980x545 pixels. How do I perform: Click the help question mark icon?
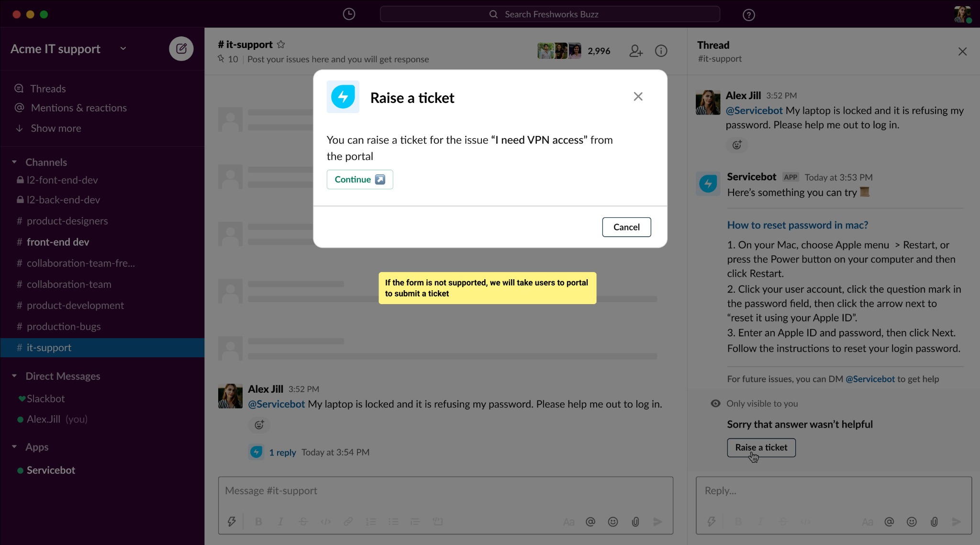749,15
